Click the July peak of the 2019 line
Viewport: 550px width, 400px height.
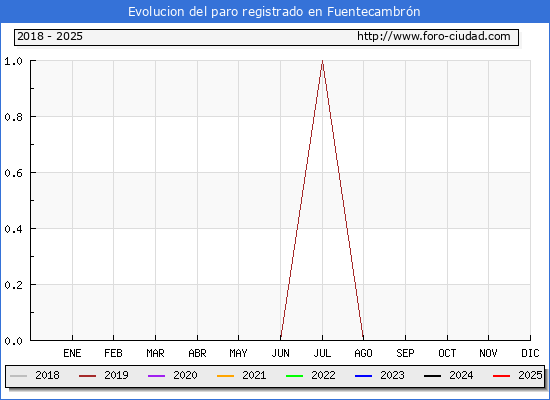pos(322,62)
